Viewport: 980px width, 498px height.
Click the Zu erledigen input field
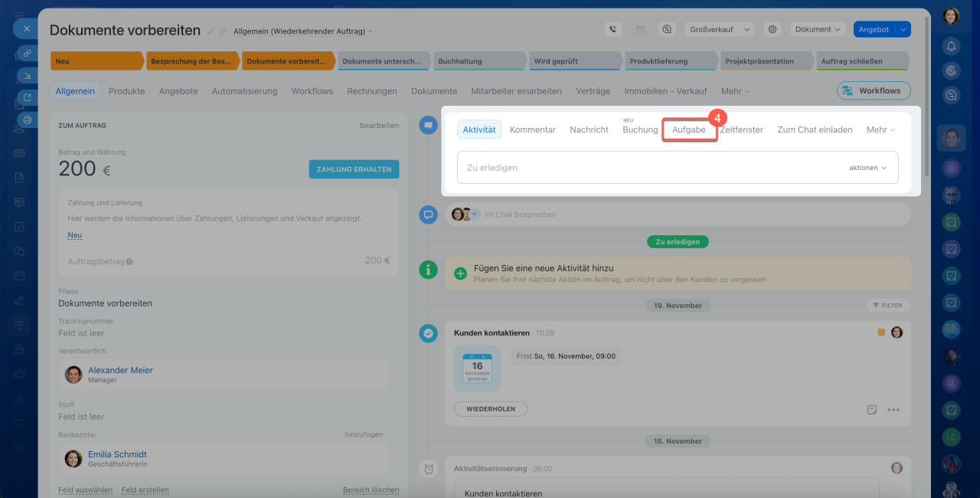pyautogui.click(x=651, y=167)
